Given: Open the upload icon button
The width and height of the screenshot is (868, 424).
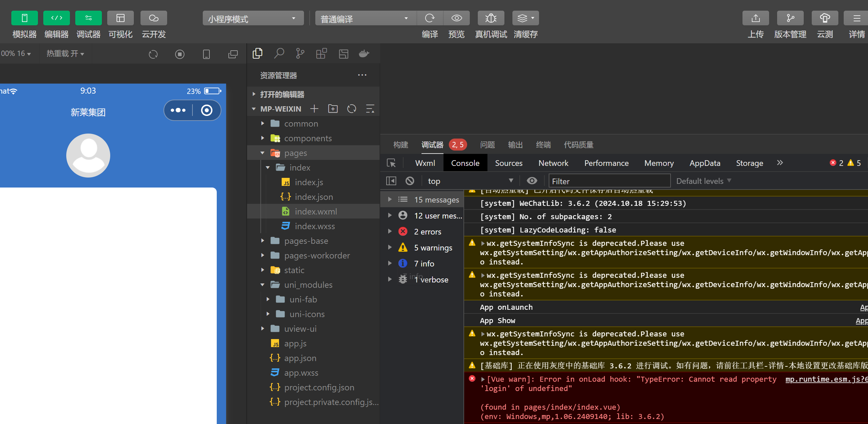Looking at the screenshot, I should click(x=755, y=18).
